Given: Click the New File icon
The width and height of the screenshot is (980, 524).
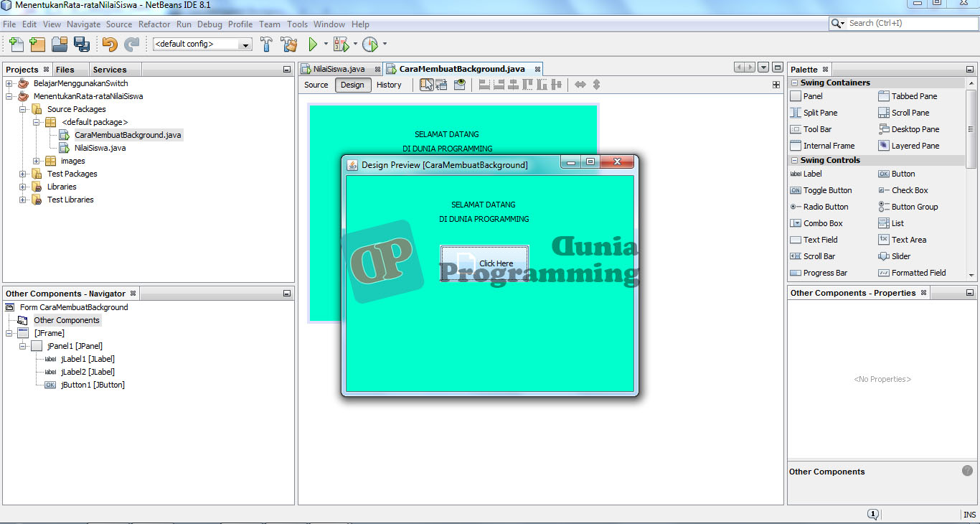Looking at the screenshot, I should coord(15,44).
